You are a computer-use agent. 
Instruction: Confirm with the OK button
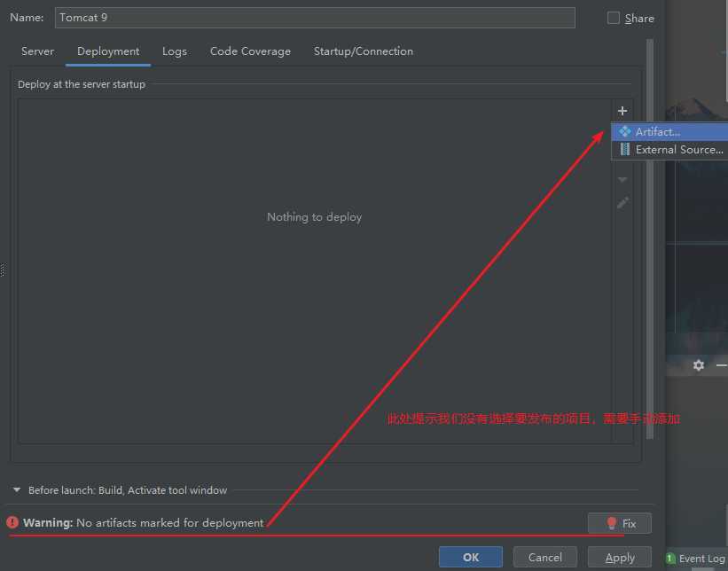(470, 557)
